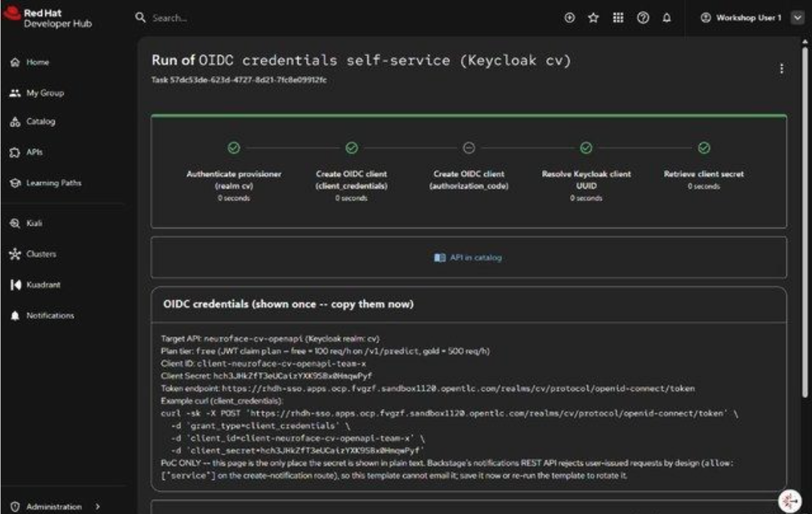This screenshot has width=812, height=514.
Task: Open the help question mark icon
Action: tap(643, 17)
